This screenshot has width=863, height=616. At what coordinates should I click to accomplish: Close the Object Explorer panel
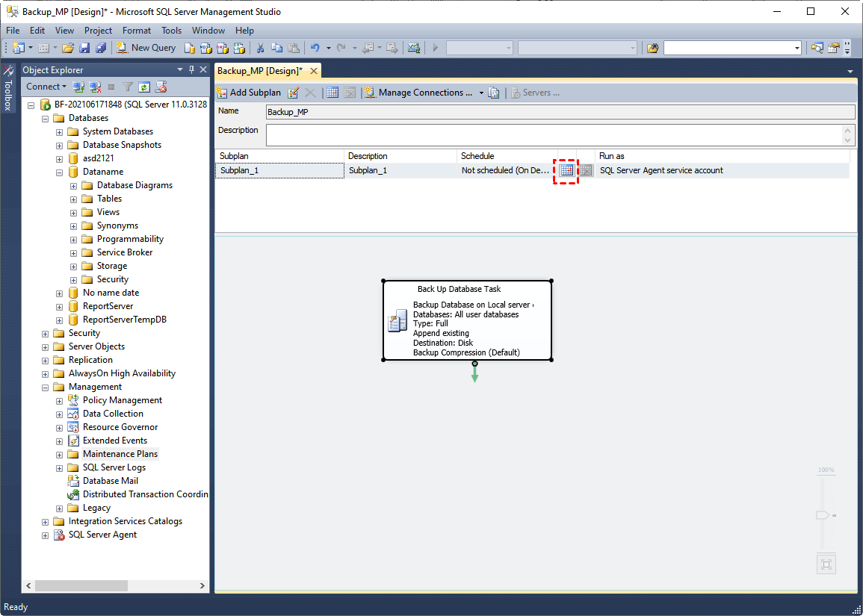point(203,69)
